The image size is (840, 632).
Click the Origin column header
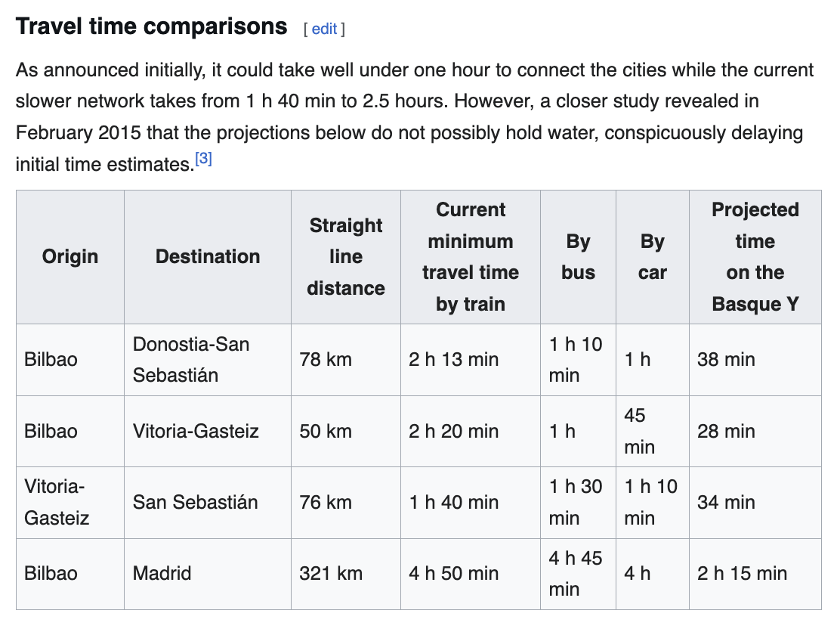tap(70, 257)
